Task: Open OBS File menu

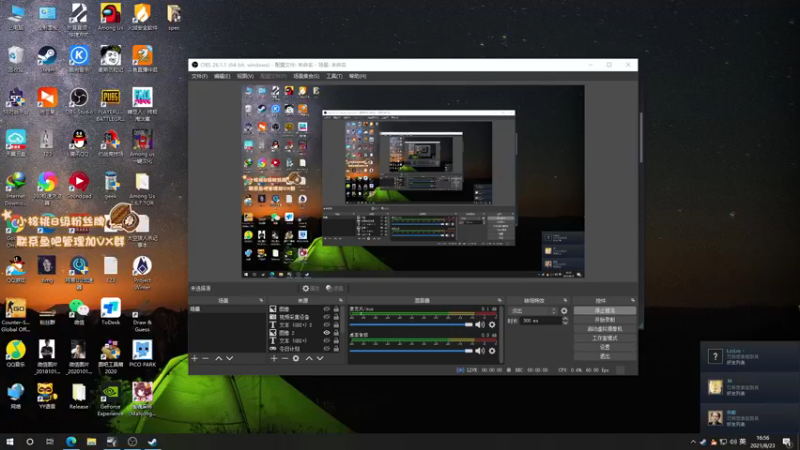Action: coord(199,76)
